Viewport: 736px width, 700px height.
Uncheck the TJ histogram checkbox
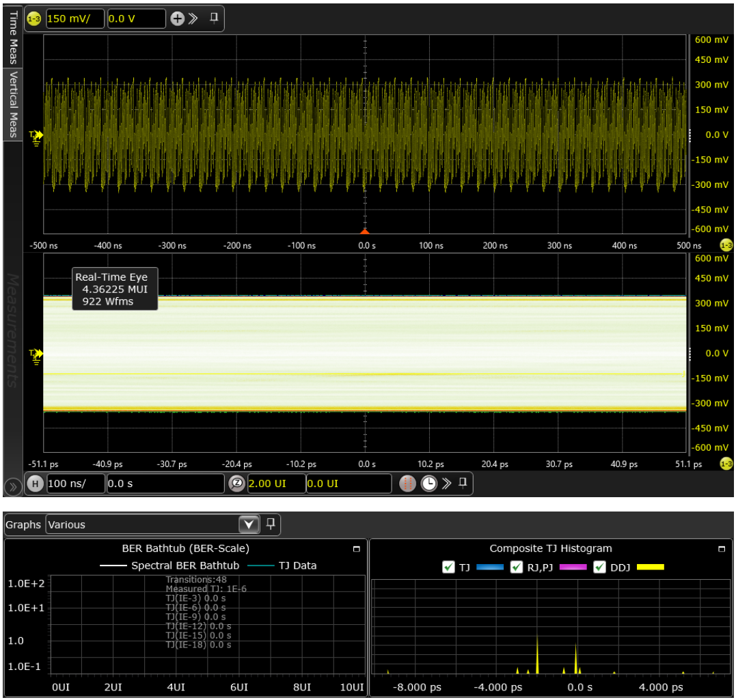448,567
